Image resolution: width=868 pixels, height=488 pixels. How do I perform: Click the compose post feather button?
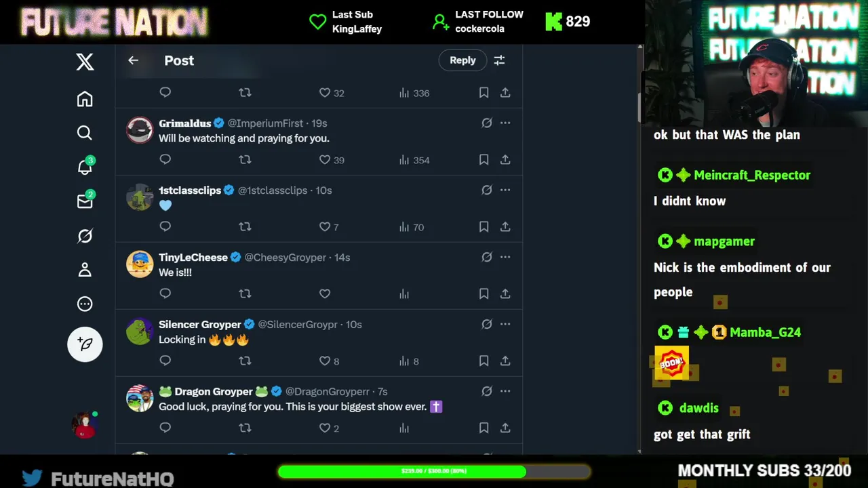tap(85, 344)
